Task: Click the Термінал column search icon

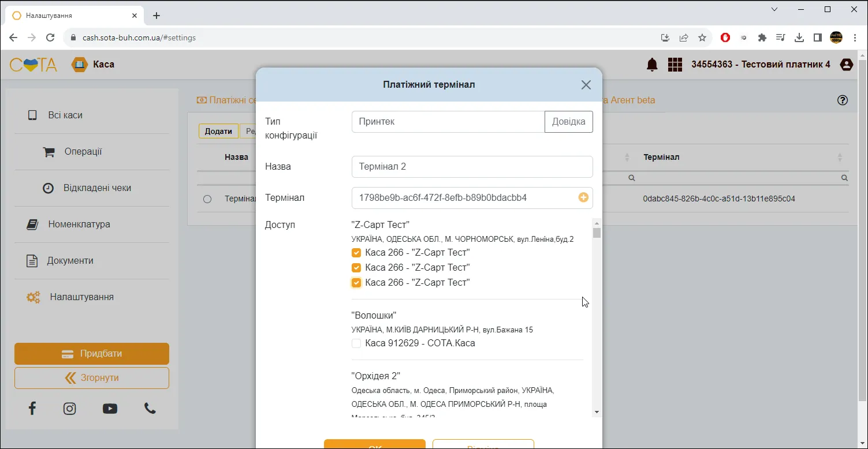Action: (x=844, y=178)
